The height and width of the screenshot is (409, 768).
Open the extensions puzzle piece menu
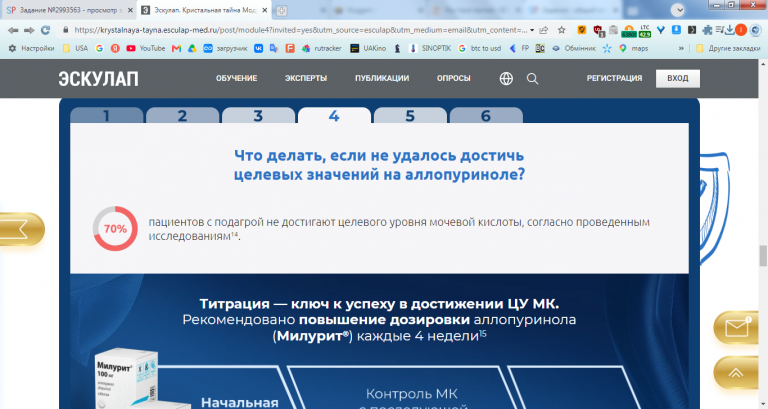[707, 30]
